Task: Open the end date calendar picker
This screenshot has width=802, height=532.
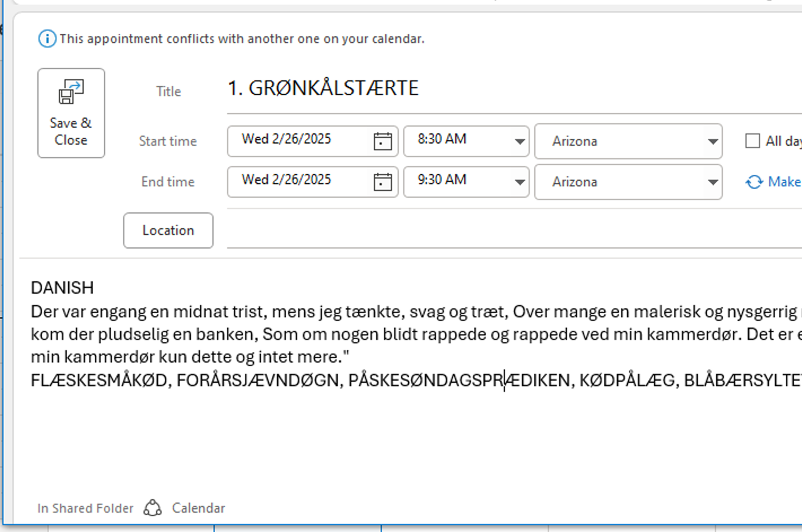Action: click(382, 182)
